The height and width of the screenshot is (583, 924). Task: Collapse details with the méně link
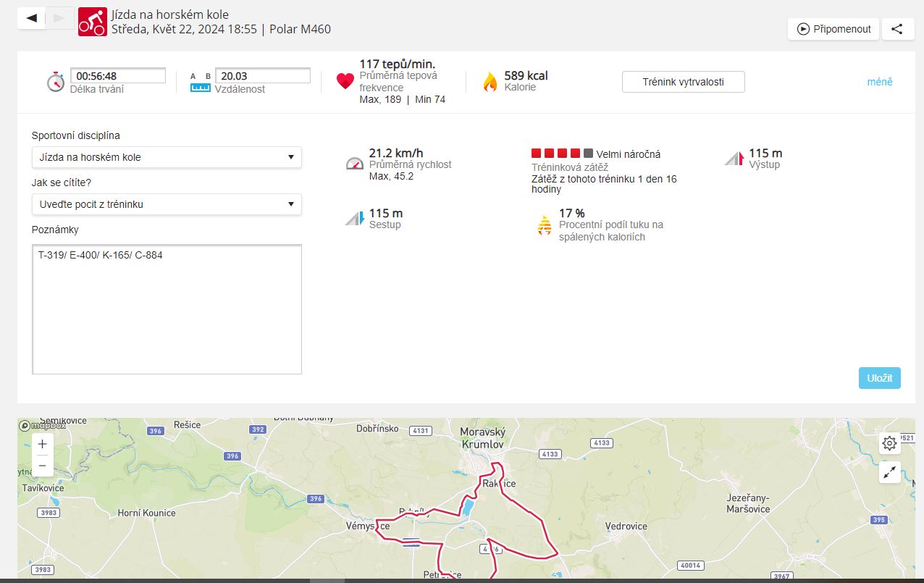[x=880, y=82]
